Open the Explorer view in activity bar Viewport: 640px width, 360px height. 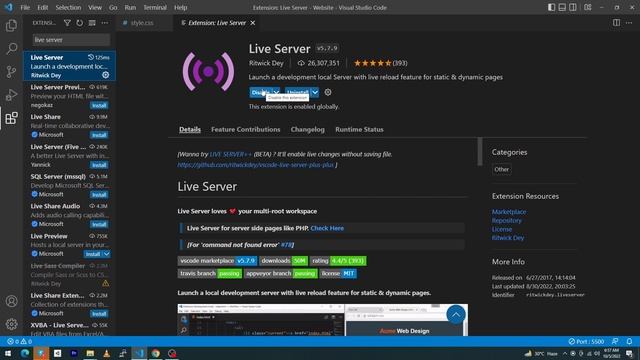[x=11, y=25]
